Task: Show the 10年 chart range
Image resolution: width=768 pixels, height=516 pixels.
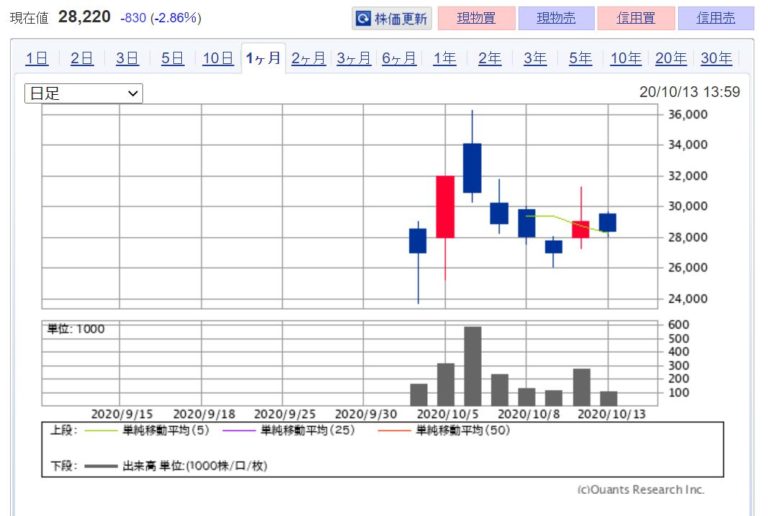Action: click(625, 59)
